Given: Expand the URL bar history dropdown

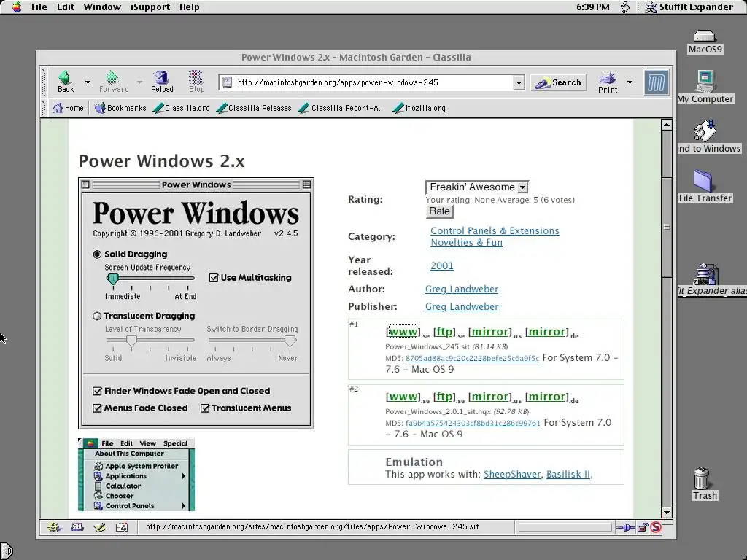Looking at the screenshot, I should [x=519, y=83].
